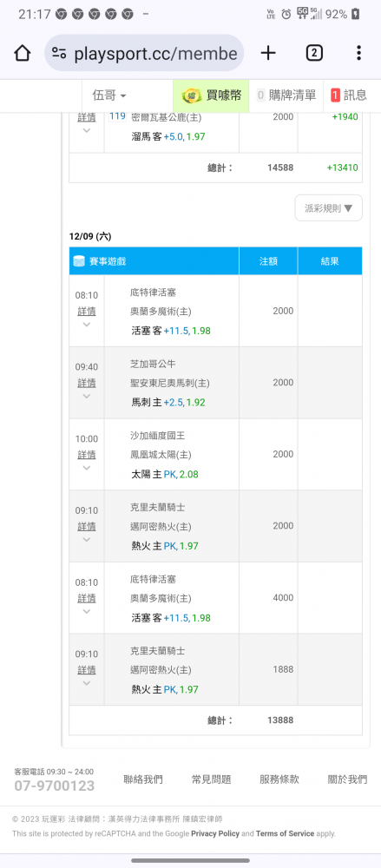This screenshot has height=868, width=381.
Task: Tap site info icon in address bar
Action: (x=59, y=53)
